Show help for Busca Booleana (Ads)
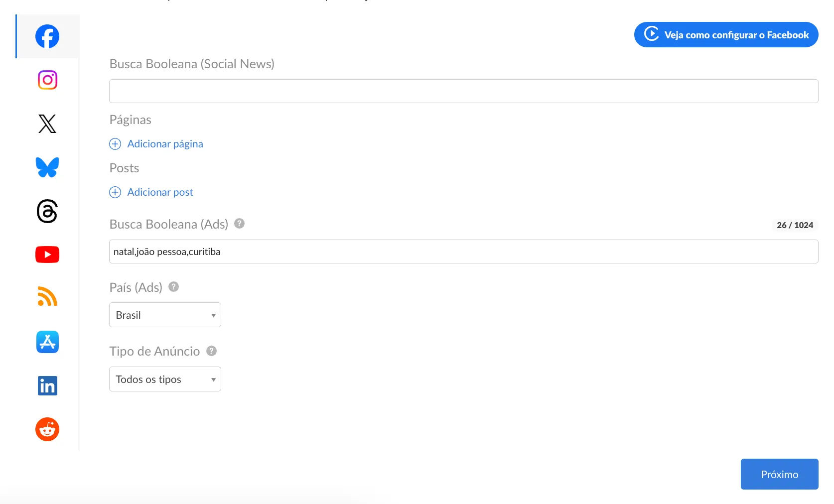Screen dimensions: 834x504 240,224
